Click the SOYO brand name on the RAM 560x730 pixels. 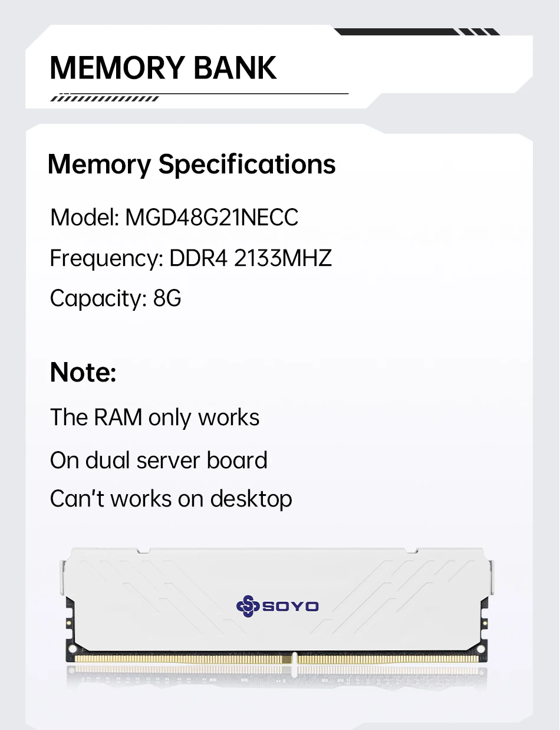point(290,606)
